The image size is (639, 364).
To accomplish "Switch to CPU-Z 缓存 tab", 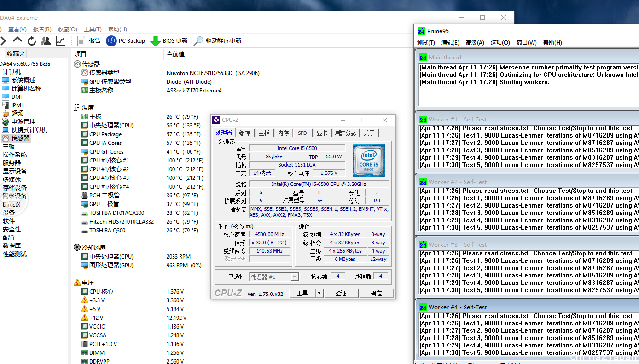I will click(244, 133).
